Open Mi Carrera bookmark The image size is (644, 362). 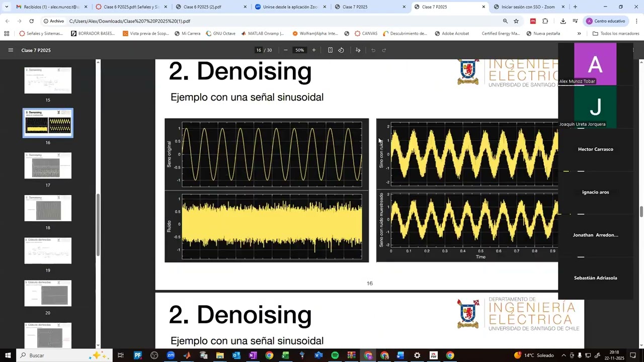point(187,34)
